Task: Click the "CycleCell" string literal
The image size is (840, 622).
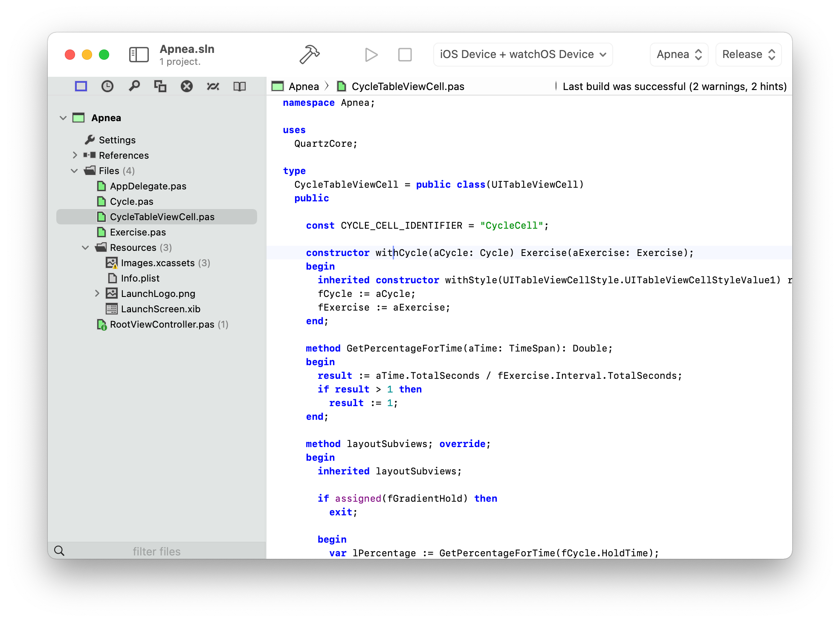Action: (x=512, y=226)
